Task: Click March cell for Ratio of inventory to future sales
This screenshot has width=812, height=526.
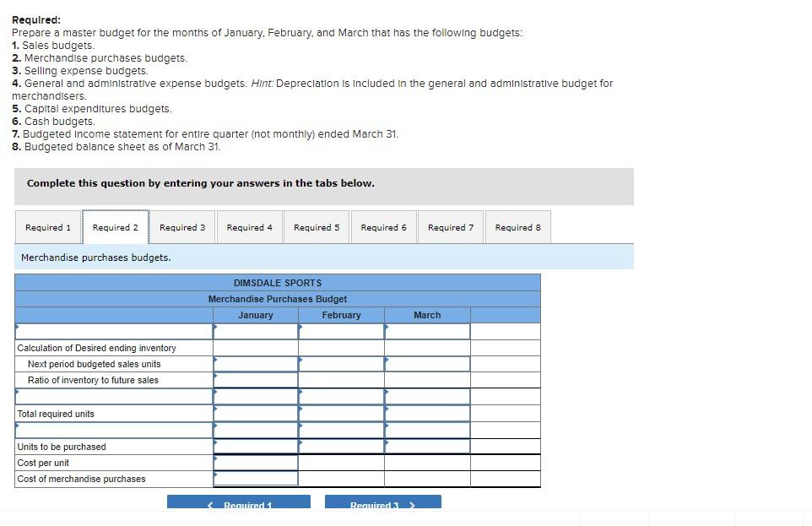Action: click(x=427, y=380)
